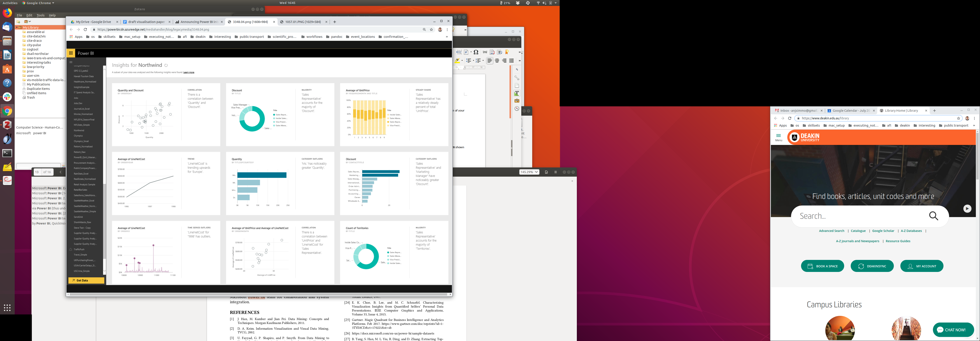Align text center in Writer toolbar
This screenshot has width=980, height=341.
(497, 61)
